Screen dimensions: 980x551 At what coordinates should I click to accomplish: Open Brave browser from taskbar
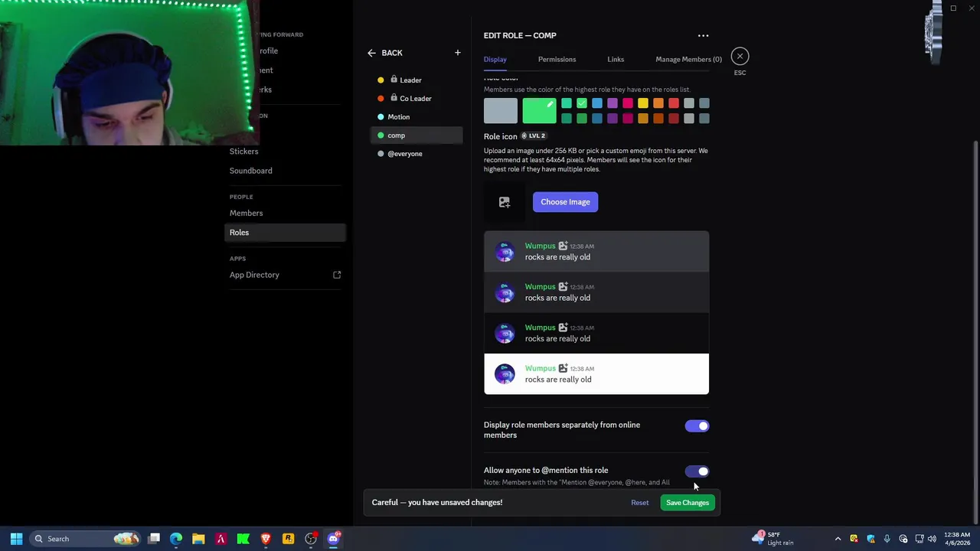tap(266, 539)
